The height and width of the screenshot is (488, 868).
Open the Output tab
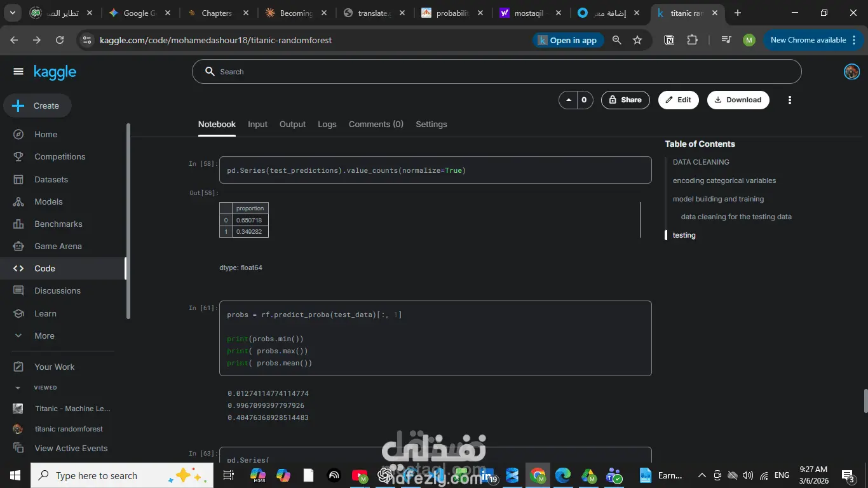point(292,125)
